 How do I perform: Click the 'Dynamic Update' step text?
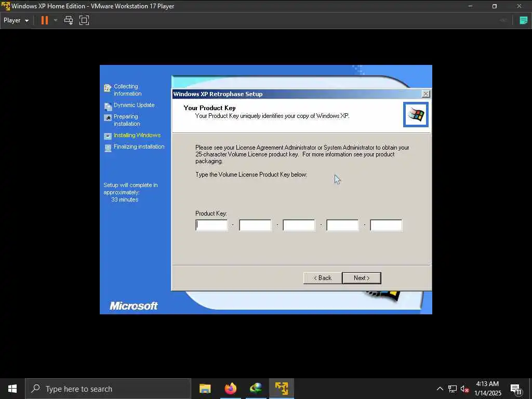pos(134,105)
